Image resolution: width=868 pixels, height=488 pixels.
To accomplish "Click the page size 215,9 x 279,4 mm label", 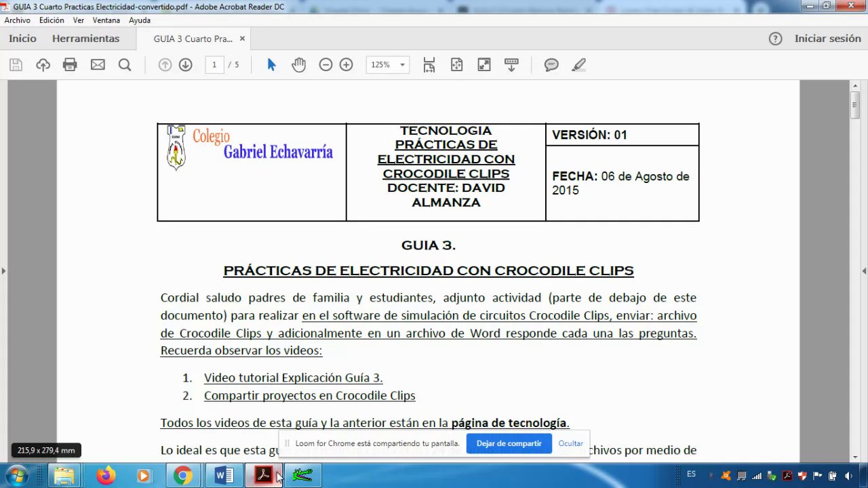I will pos(46,450).
